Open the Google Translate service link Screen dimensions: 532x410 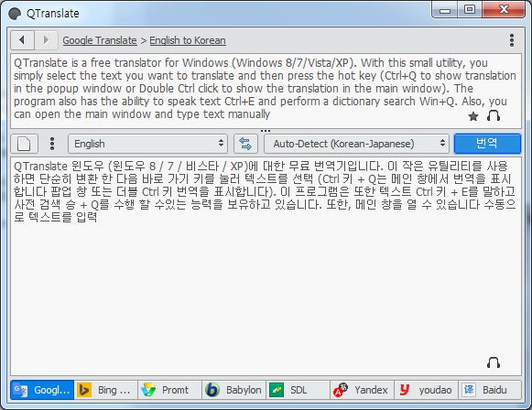[100, 40]
